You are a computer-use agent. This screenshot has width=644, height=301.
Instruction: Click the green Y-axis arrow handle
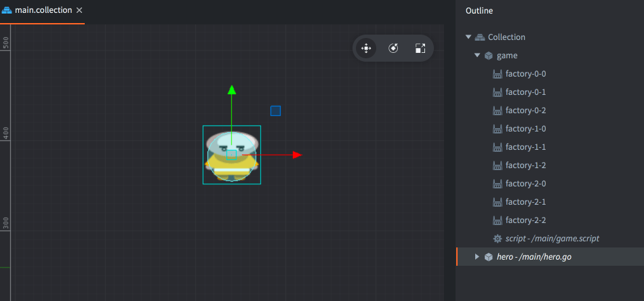(232, 89)
